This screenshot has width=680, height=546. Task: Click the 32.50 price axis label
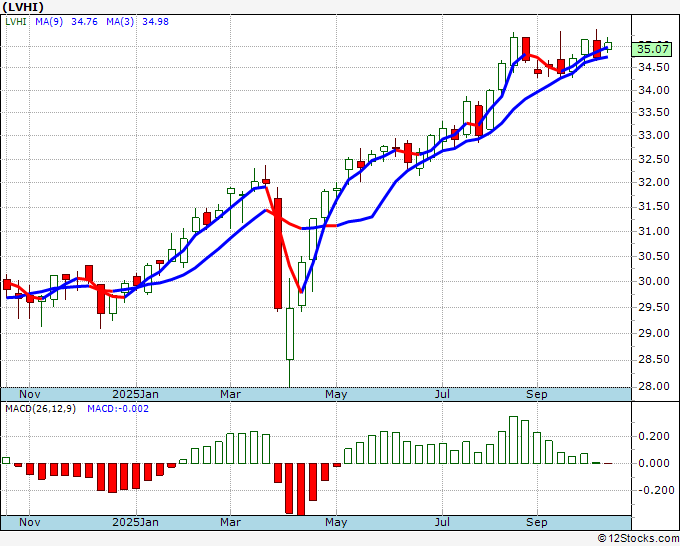click(x=654, y=159)
